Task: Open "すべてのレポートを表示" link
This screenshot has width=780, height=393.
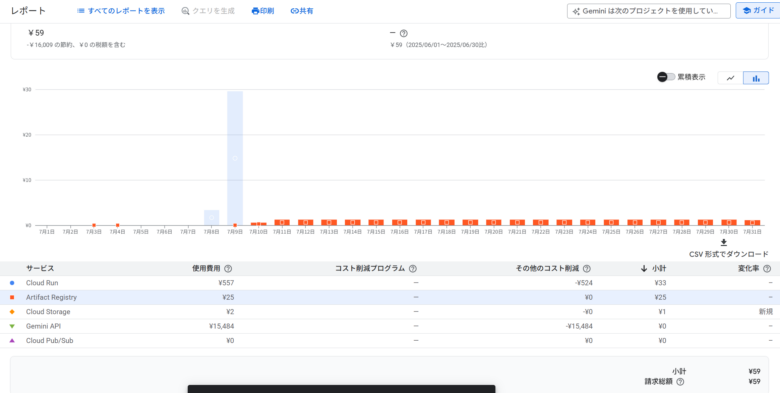Action: [121, 11]
